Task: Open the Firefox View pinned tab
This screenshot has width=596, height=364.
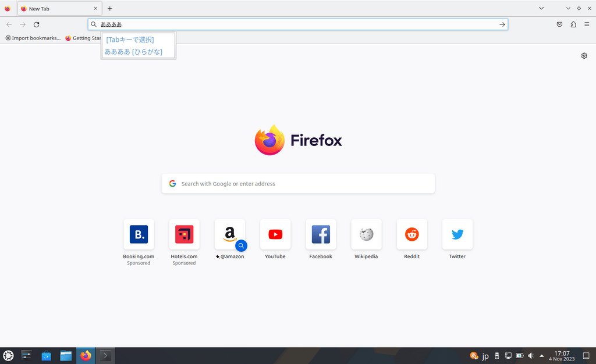Action: tap(8, 8)
